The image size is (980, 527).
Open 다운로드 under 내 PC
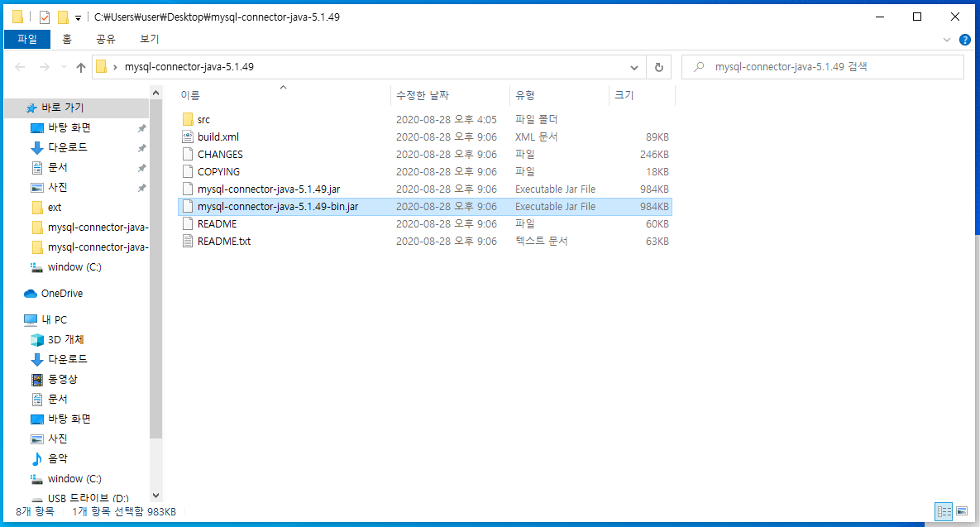pos(68,359)
